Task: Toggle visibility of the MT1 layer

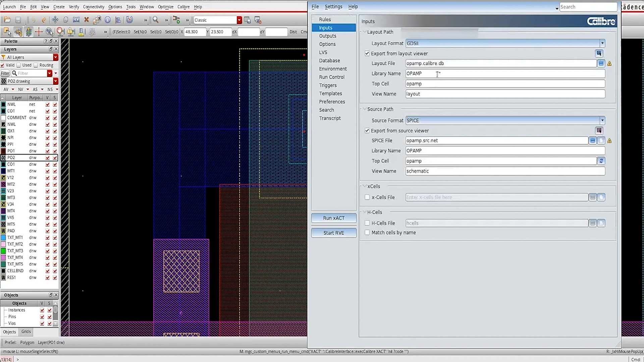Action: (x=47, y=171)
